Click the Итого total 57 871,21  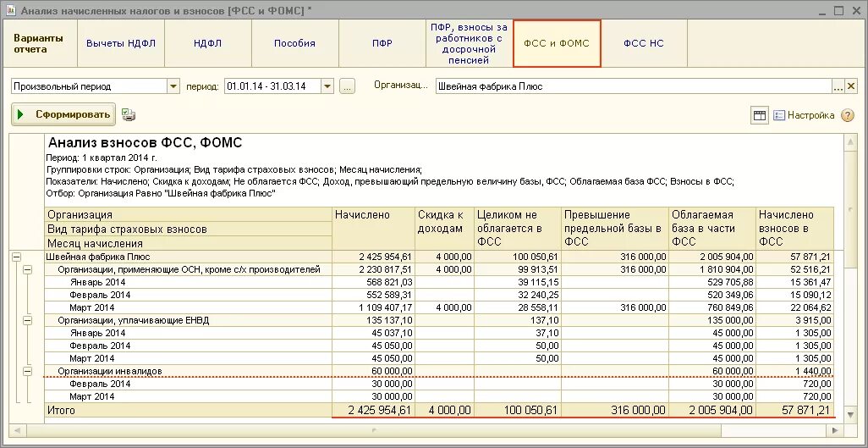pos(795,411)
